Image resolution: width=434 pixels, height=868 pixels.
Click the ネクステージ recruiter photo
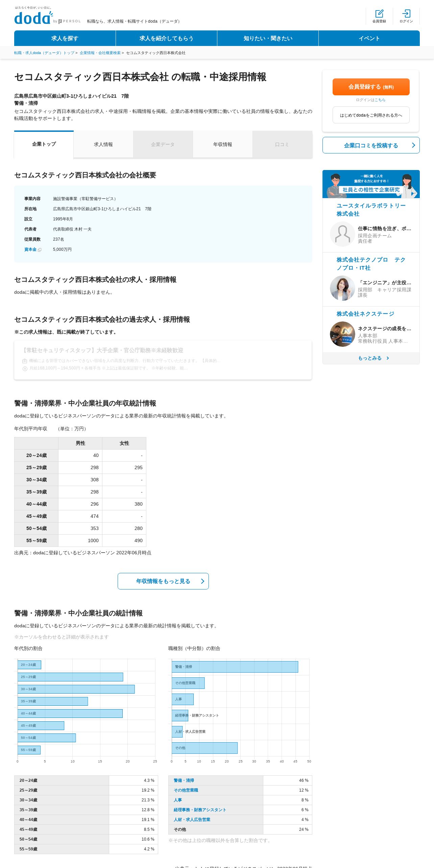click(342, 334)
